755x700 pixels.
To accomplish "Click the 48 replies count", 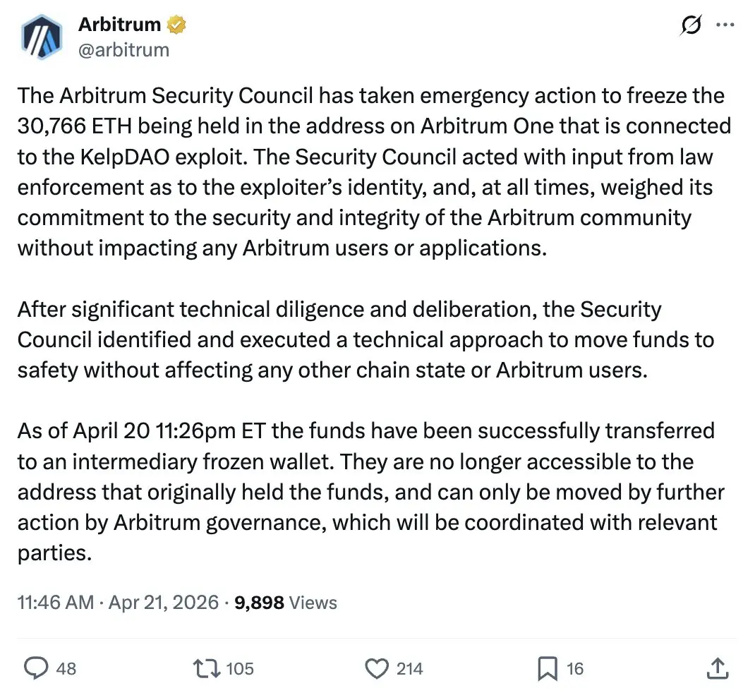I will coord(66,668).
